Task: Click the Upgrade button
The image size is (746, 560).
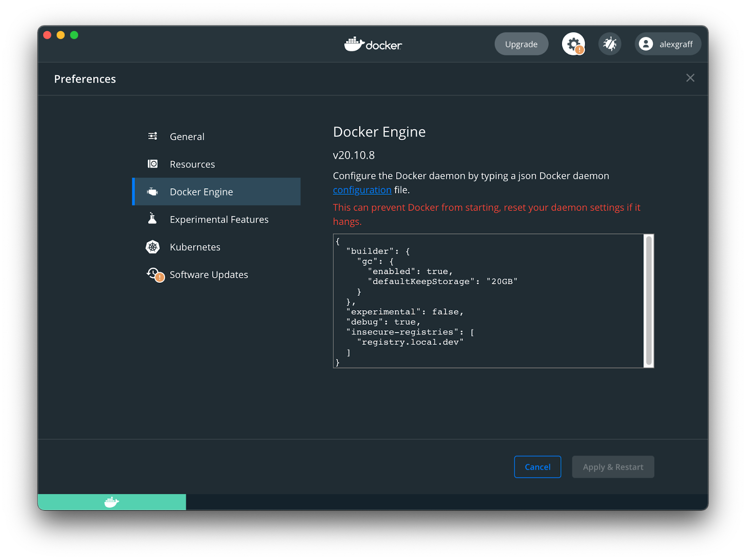Action: 521,44
